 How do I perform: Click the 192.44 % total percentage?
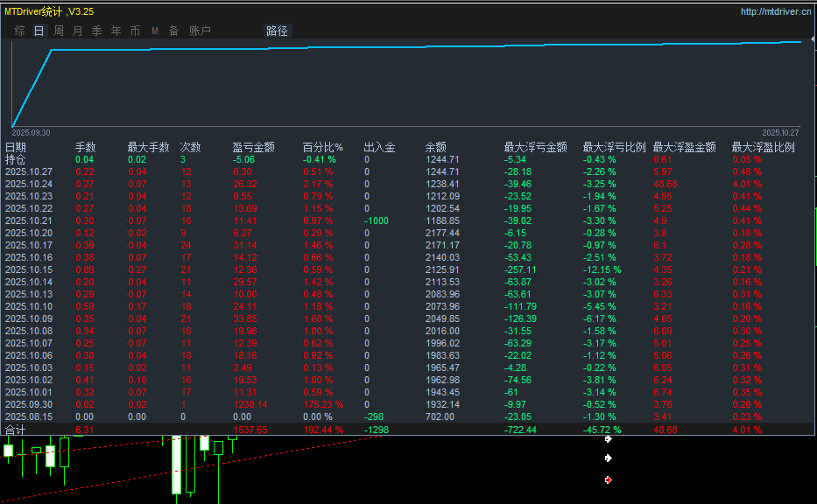[x=323, y=430]
